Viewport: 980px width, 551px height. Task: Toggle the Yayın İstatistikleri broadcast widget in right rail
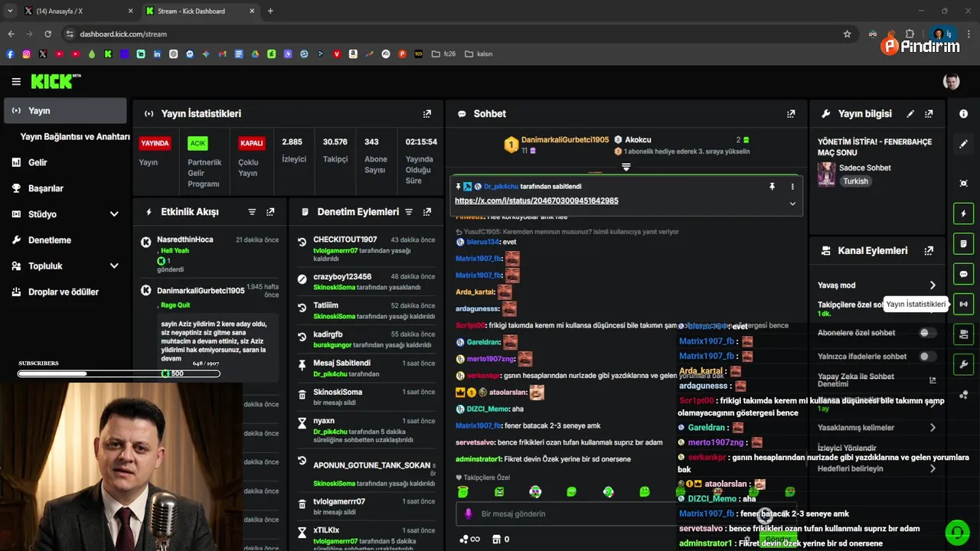pos(963,304)
